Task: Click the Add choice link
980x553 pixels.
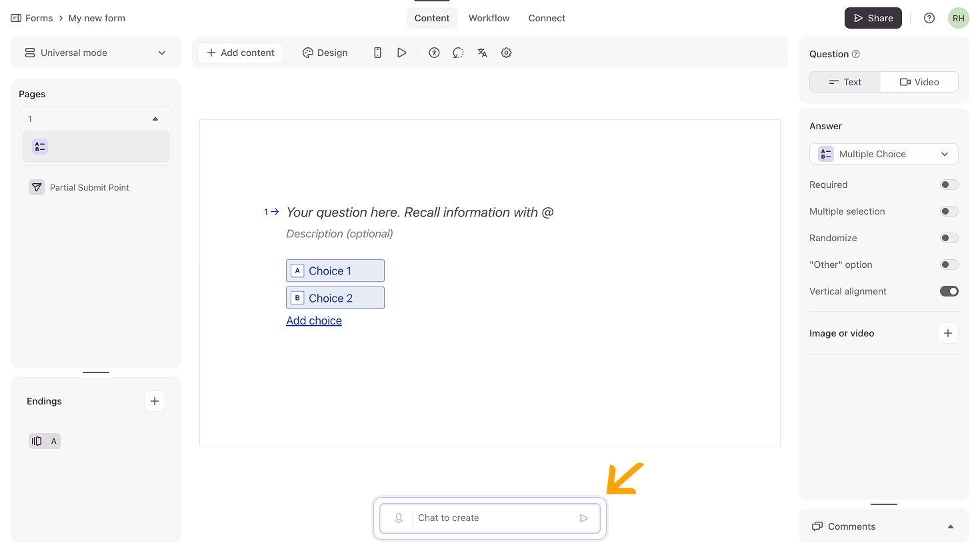Action: click(x=314, y=320)
